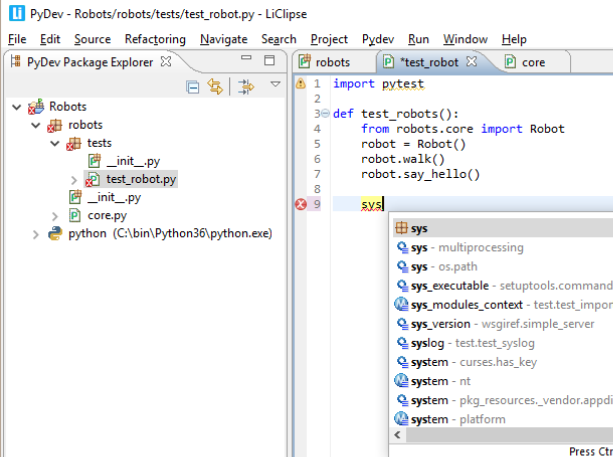This screenshot has width=613, height=457.
Task: Click the core tab file icon
Action: coord(510,62)
